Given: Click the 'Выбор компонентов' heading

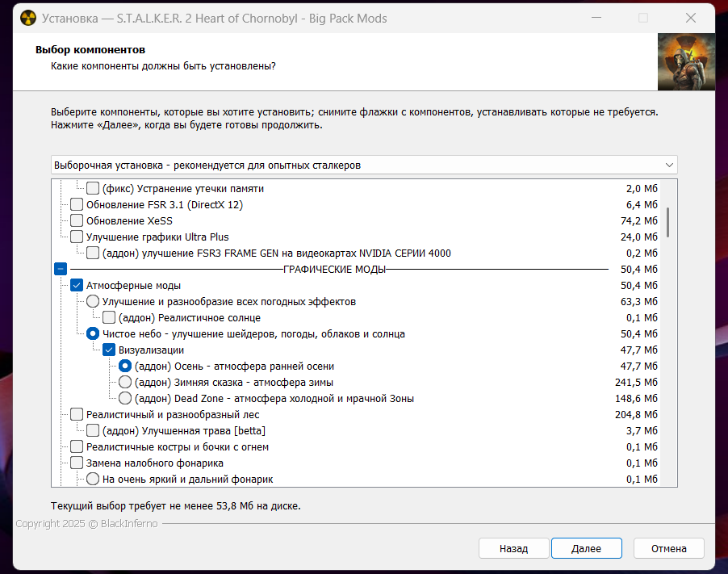Looking at the screenshot, I should 90,50.
